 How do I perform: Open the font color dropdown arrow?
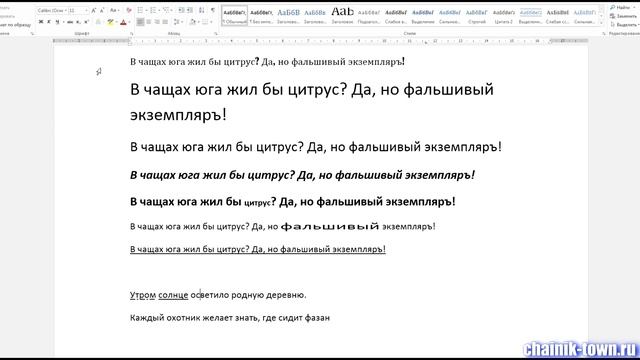pyautogui.click(x=129, y=22)
